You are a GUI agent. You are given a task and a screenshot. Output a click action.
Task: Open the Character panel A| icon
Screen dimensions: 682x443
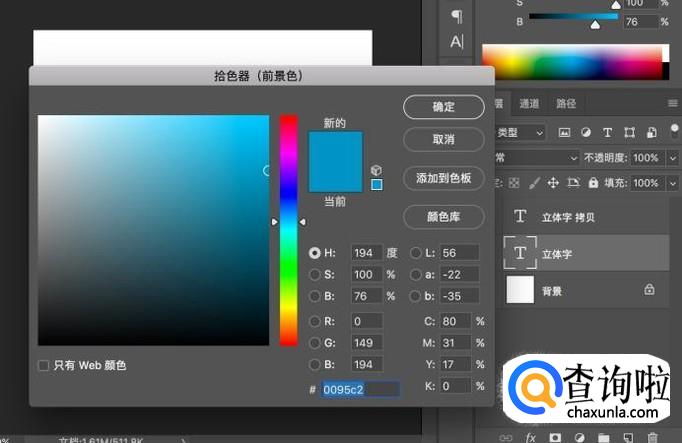coord(457,42)
